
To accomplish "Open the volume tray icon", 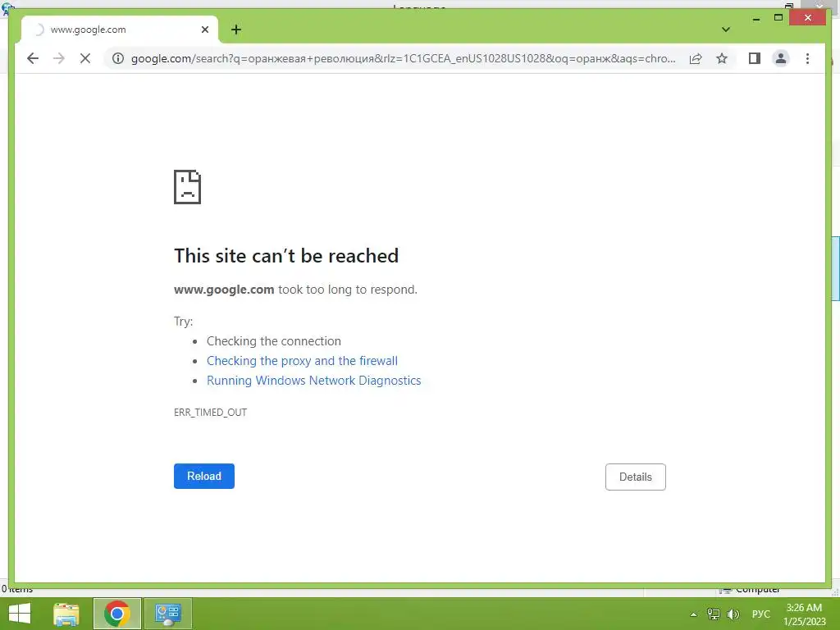I will coord(733,614).
